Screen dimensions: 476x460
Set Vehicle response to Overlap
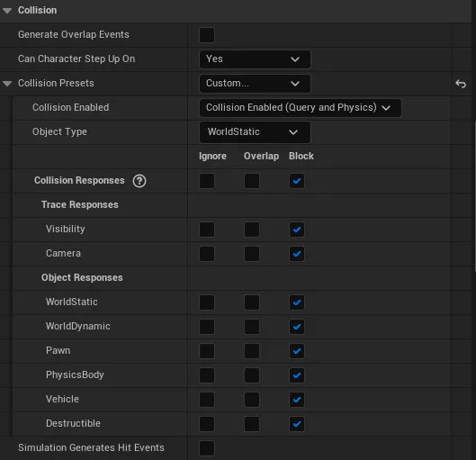tap(252, 400)
